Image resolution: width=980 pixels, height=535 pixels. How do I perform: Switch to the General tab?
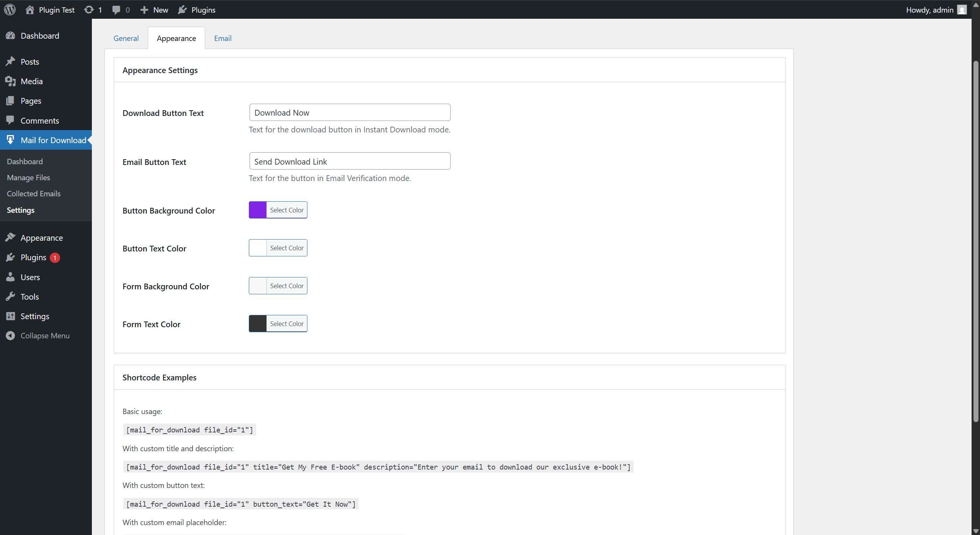(126, 38)
